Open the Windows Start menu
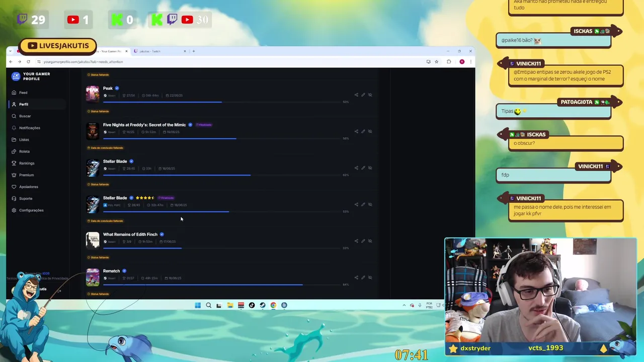644x362 pixels. (198, 305)
